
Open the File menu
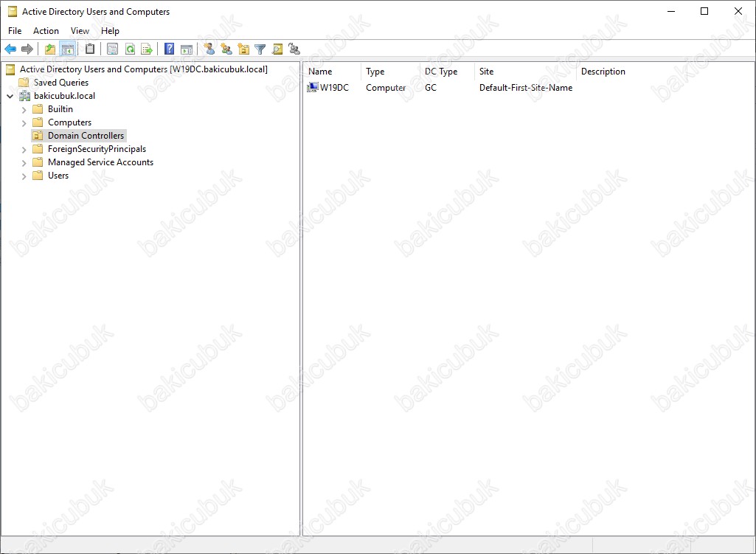tap(15, 31)
